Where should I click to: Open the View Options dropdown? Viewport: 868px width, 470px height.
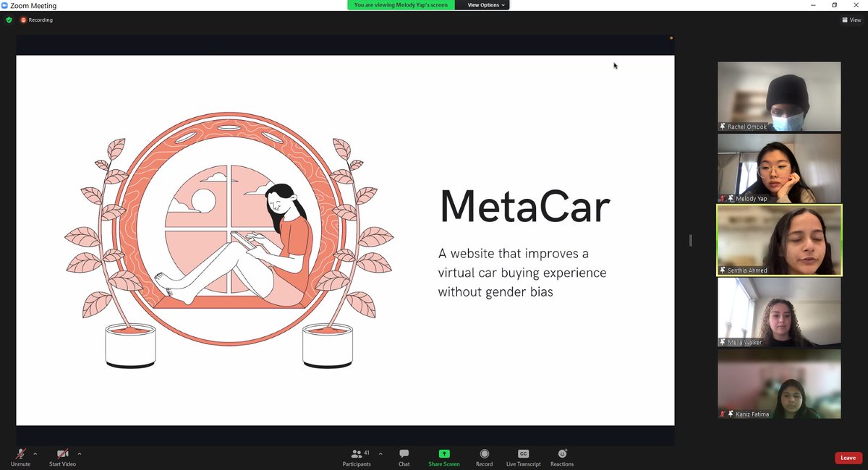(486, 5)
